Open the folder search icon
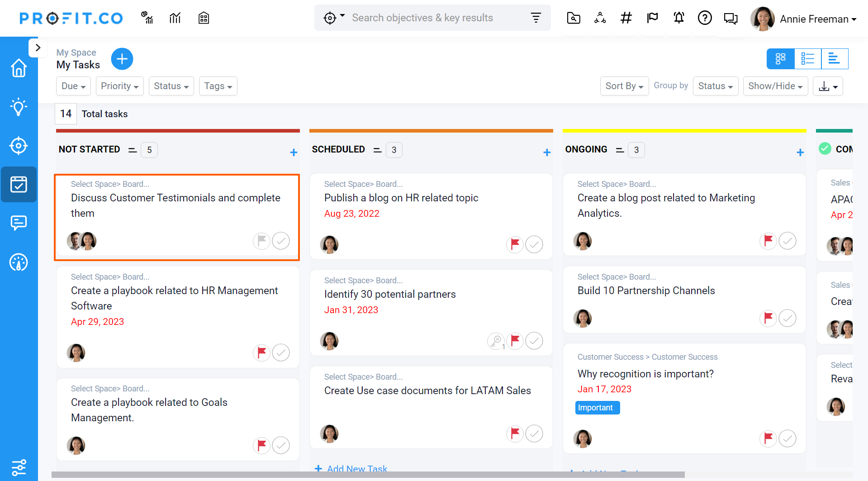The height and width of the screenshot is (481, 868). tap(573, 18)
